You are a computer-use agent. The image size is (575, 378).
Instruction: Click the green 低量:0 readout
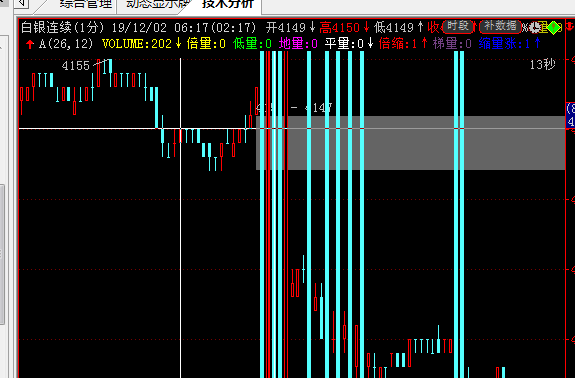[252, 44]
